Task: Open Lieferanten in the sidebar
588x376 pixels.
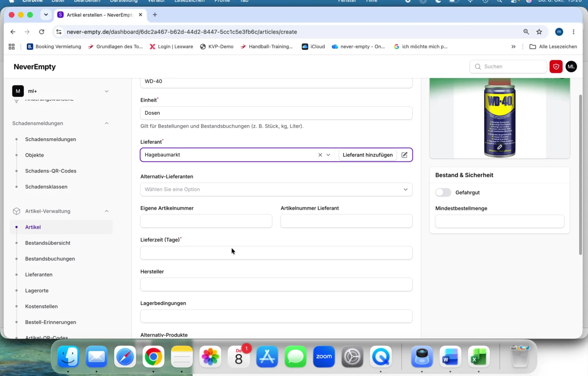Action: click(39, 275)
